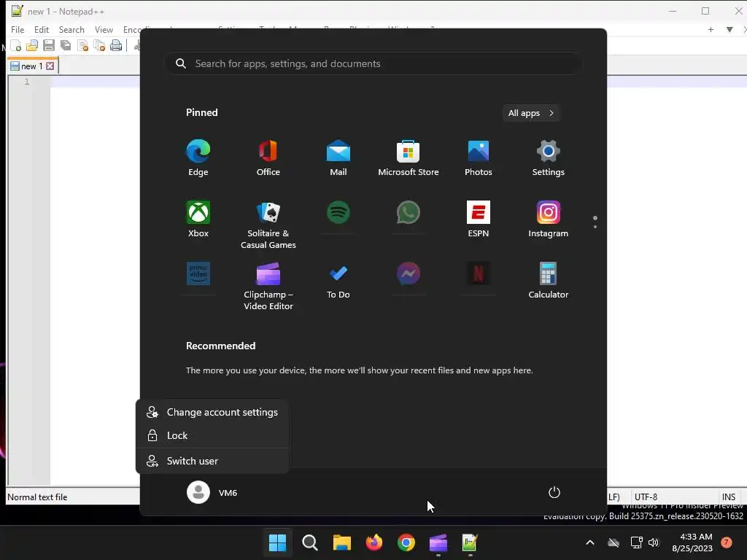Launch the To Do app
This screenshot has width=747, height=560.
pyautogui.click(x=338, y=281)
